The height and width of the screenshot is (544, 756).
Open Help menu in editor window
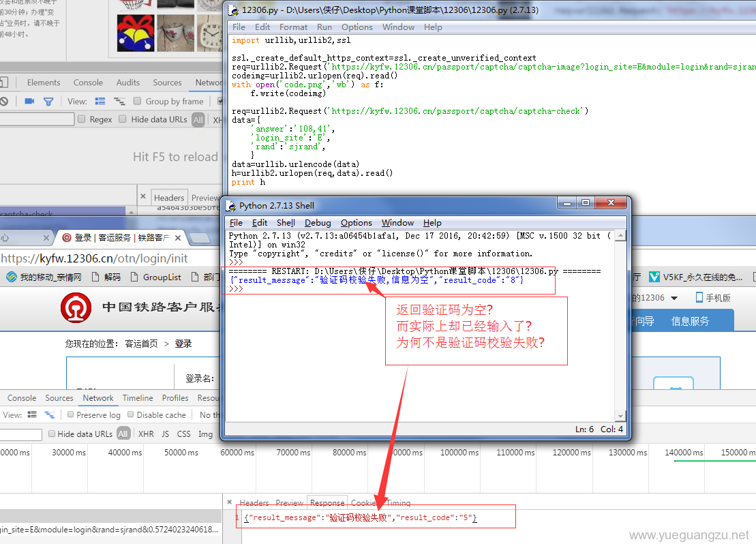(433, 27)
